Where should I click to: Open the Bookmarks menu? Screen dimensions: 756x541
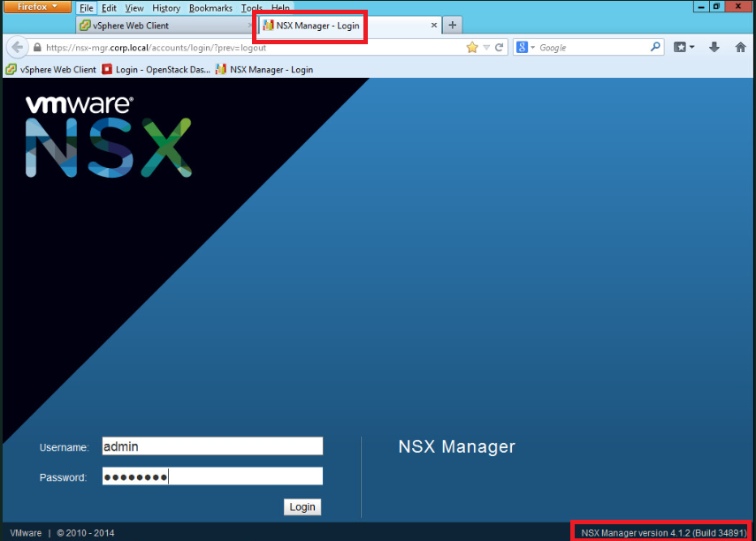coord(210,8)
